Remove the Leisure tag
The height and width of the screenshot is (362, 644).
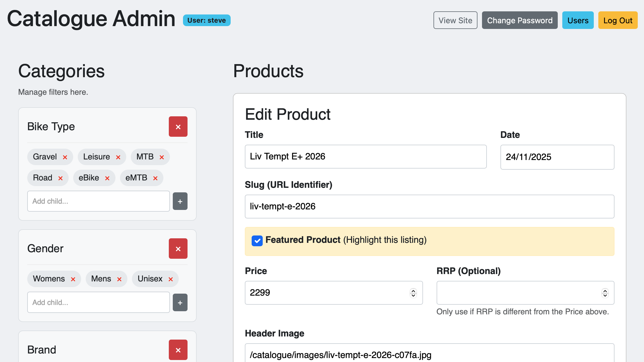(x=118, y=157)
